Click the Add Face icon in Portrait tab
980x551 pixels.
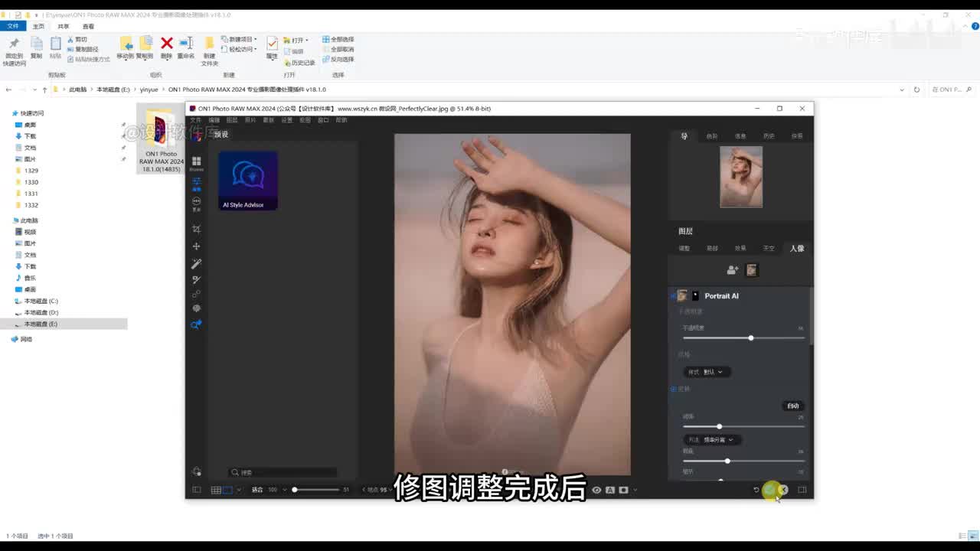click(x=732, y=270)
